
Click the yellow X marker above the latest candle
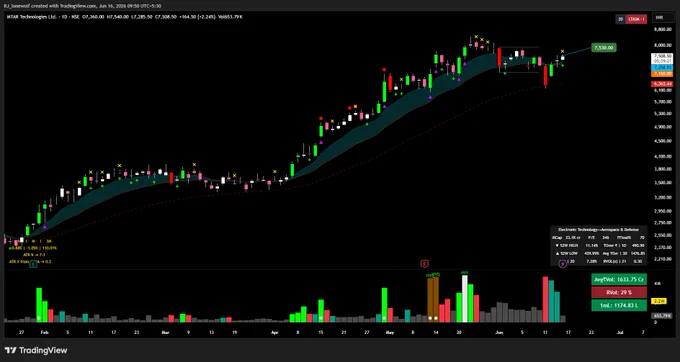(x=562, y=51)
